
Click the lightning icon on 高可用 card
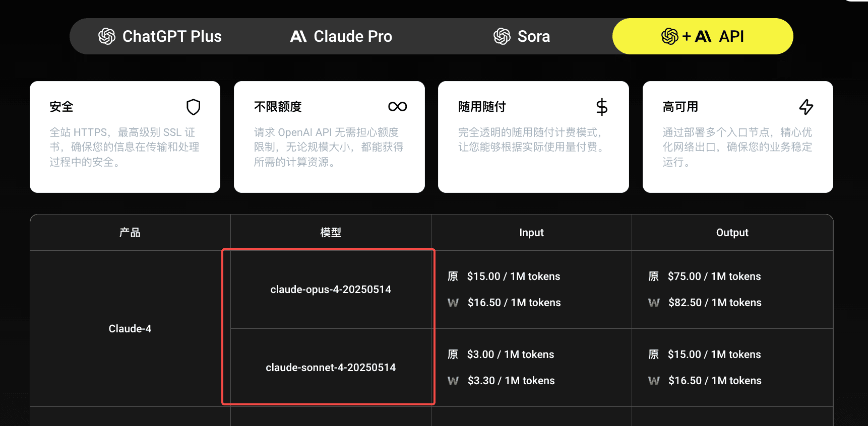click(x=807, y=107)
